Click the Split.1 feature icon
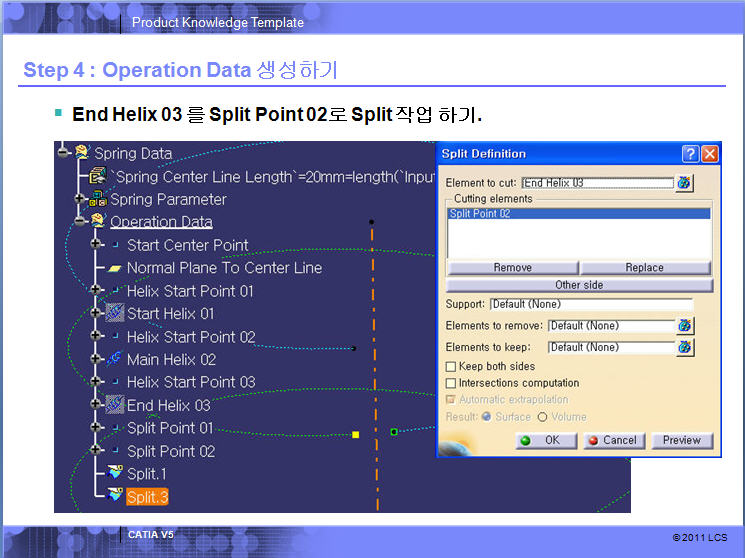 coord(114,473)
